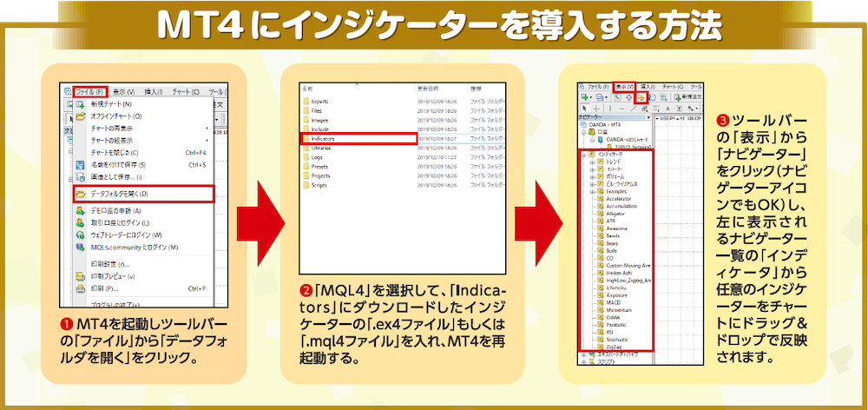Select the arrow cursor tool in the drawing toolbar

(583, 109)
